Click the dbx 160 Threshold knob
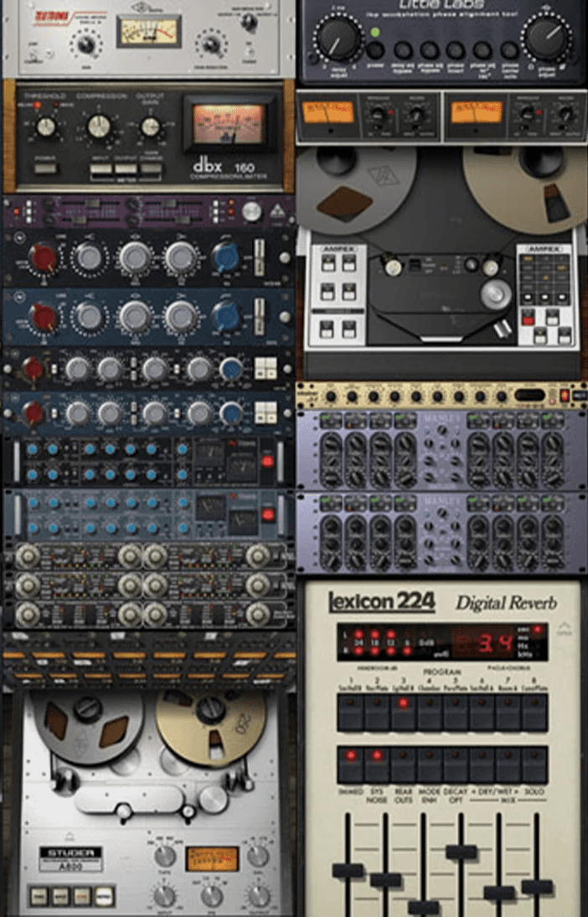 click(x=46, y=127)
